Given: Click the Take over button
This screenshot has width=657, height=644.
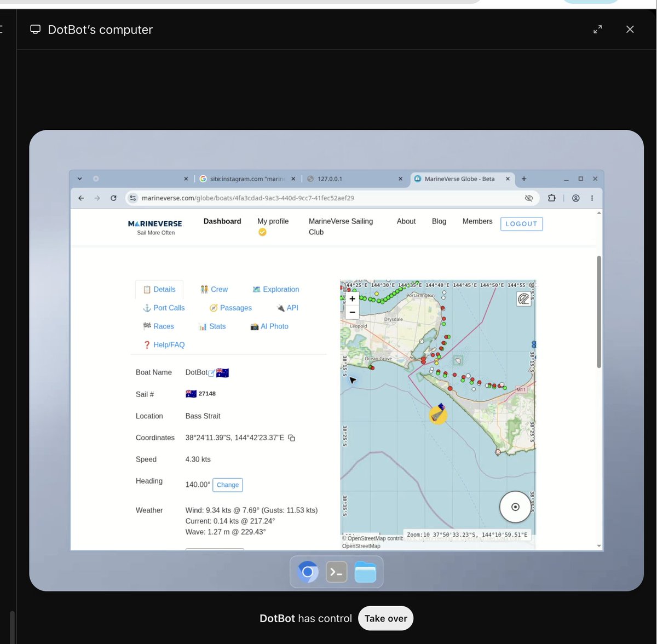Looking at the screenshot, I should (386, 618).
